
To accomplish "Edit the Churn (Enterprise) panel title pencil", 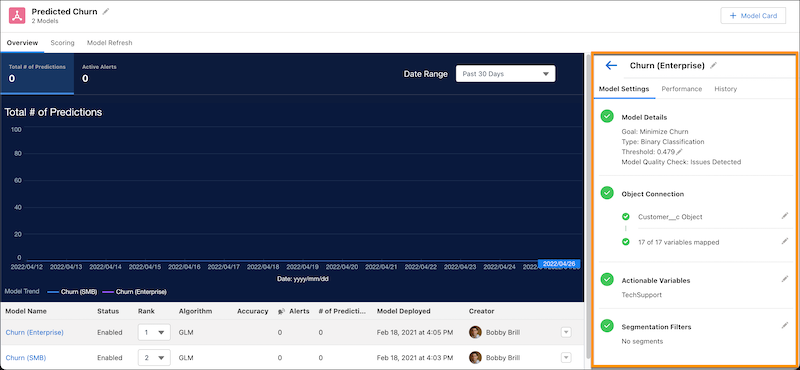I will (x=713, y=65).
